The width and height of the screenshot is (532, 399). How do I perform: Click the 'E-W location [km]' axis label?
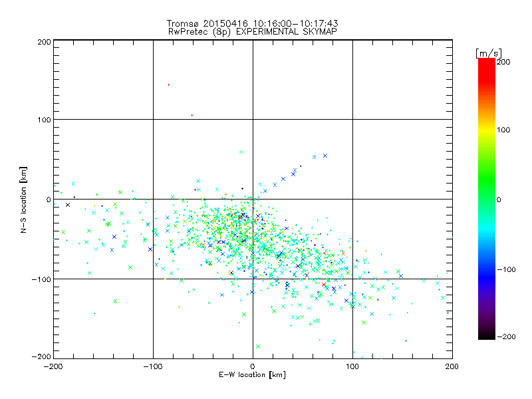click(x=252, y=374)
